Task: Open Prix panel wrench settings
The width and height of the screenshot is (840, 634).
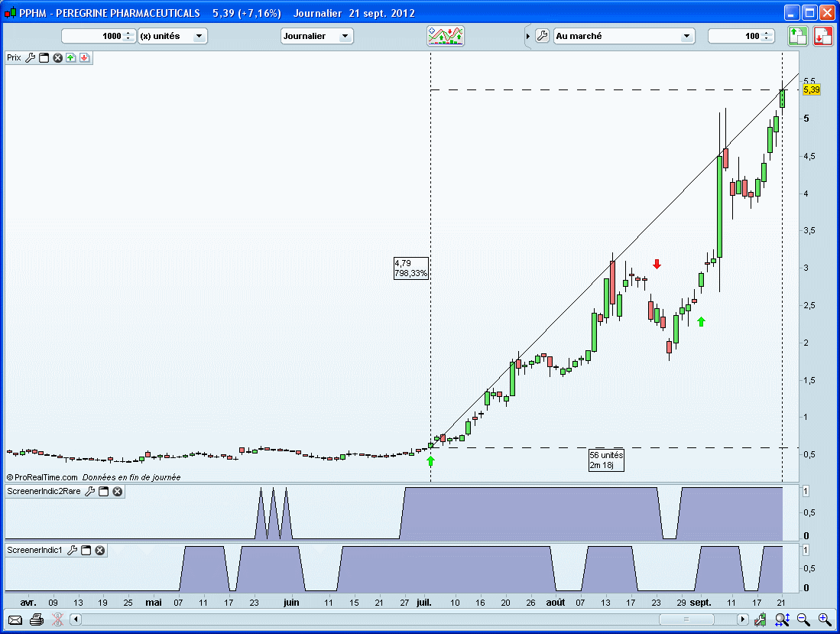Action: click(x=31, y=57)
